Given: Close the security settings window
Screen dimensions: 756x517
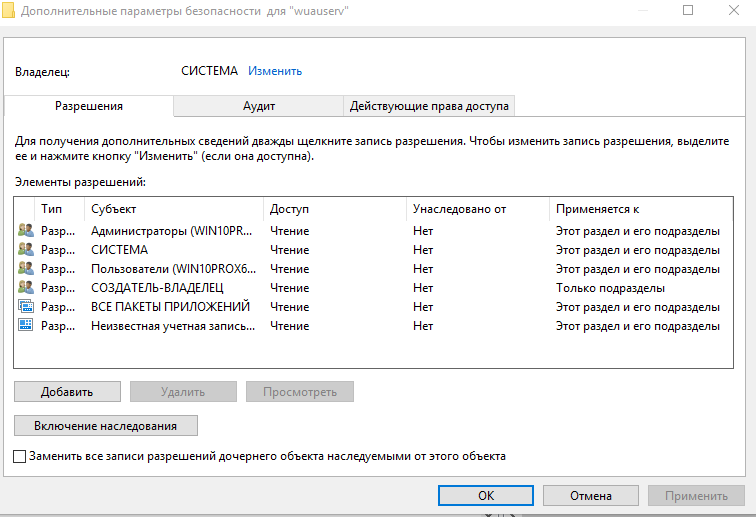Looking at the screenshot, I should click(x=733, y=10).
